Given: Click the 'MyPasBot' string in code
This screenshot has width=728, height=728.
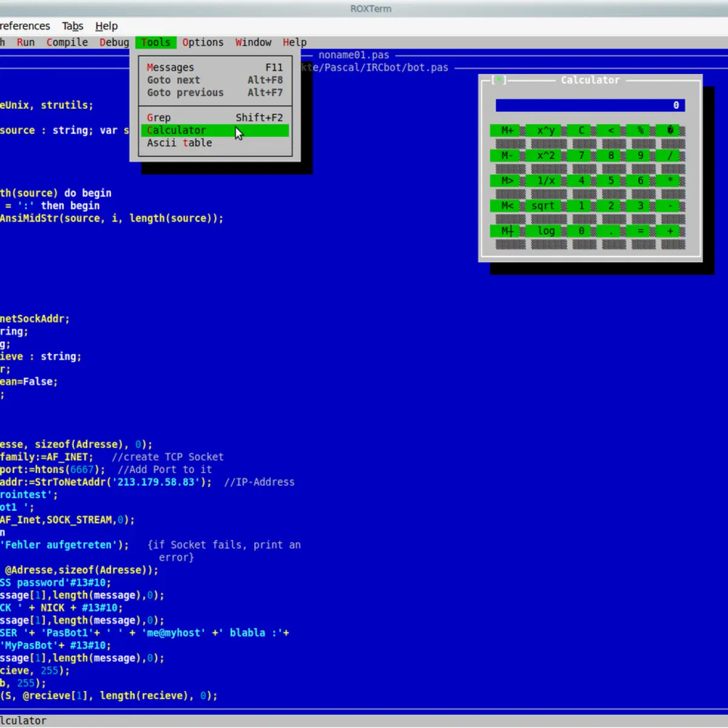Looking at the screenshot, I should 29,645.
